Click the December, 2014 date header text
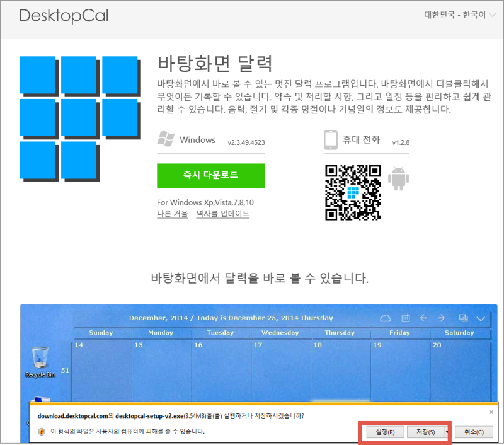 [x=231, y=318]
